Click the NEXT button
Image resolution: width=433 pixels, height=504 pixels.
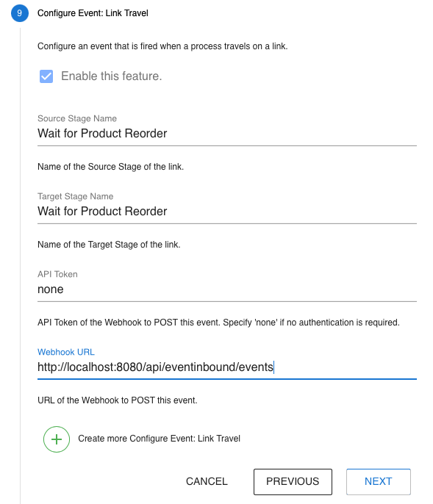click(x=379, y=481)
